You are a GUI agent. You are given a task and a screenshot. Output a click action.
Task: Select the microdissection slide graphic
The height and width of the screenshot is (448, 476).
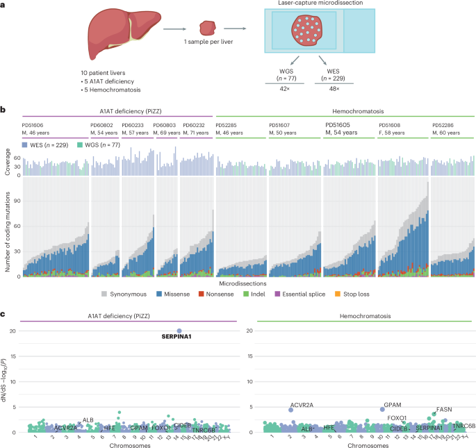pyautogui.click(x=320, y=31)
